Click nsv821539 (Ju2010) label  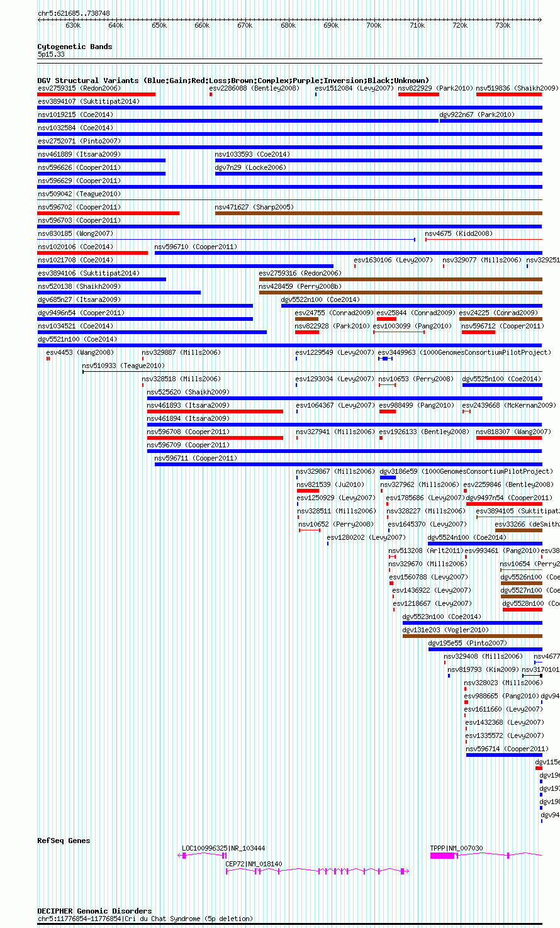pyautogui.click(x=330, y=485)
